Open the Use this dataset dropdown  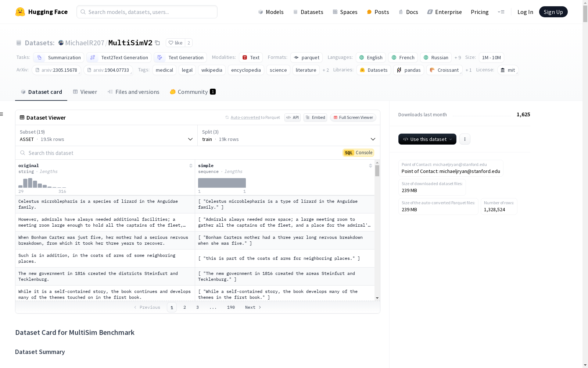[427, 139]
